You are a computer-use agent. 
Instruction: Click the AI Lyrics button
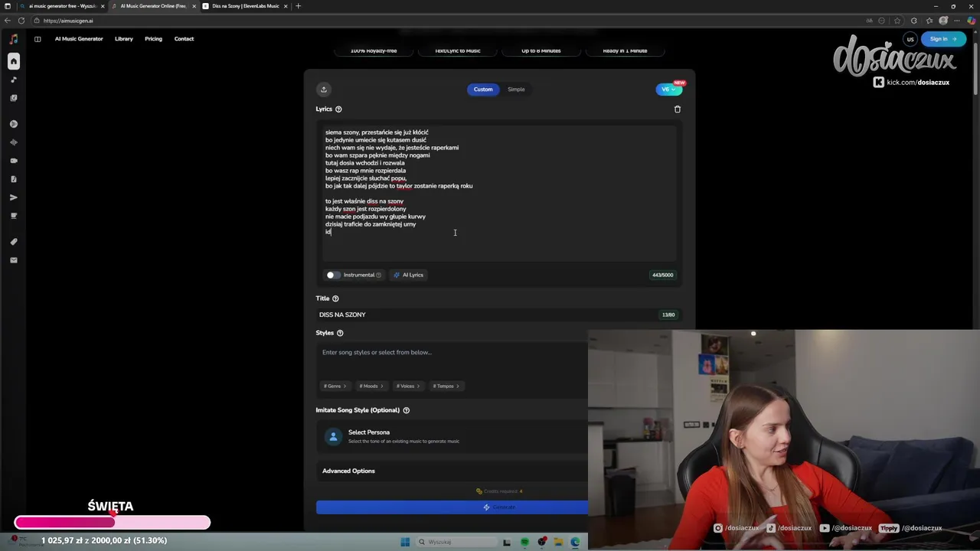408,275
